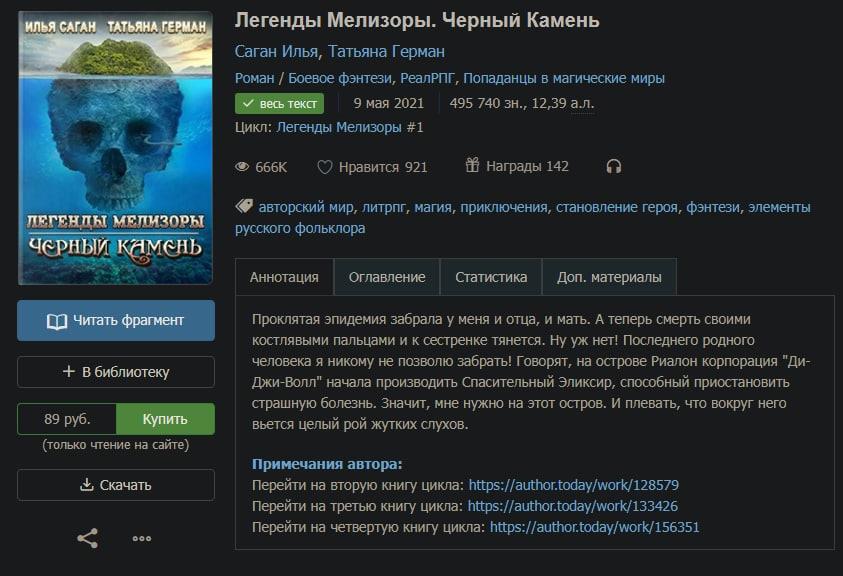
Task: Click the green Купить button
Action: click(165, 419)
